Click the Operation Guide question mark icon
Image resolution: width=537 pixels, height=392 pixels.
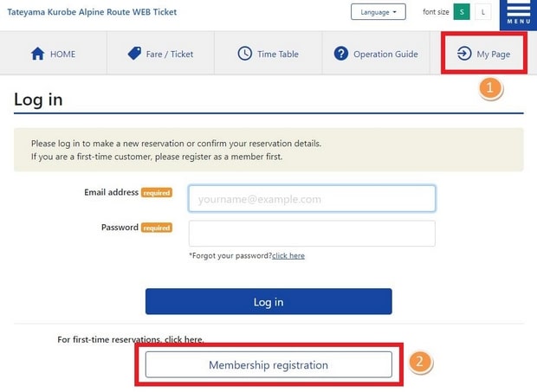tap(341, 54)
